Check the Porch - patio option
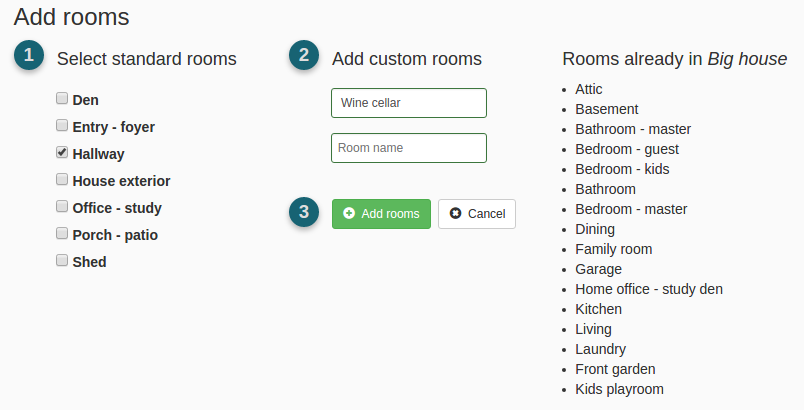Screen dimensions: 804x410 (x=62, y=233)
